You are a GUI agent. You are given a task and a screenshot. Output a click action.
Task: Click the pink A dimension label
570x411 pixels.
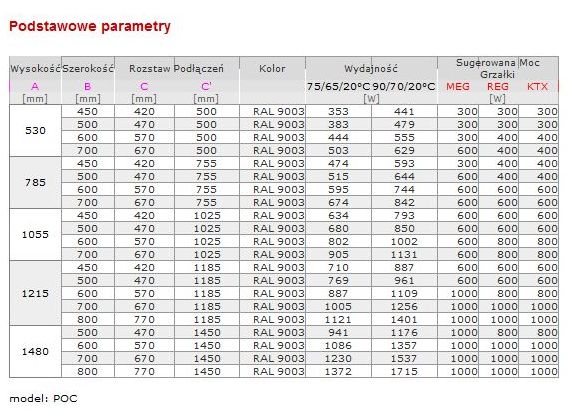(35, 86)
